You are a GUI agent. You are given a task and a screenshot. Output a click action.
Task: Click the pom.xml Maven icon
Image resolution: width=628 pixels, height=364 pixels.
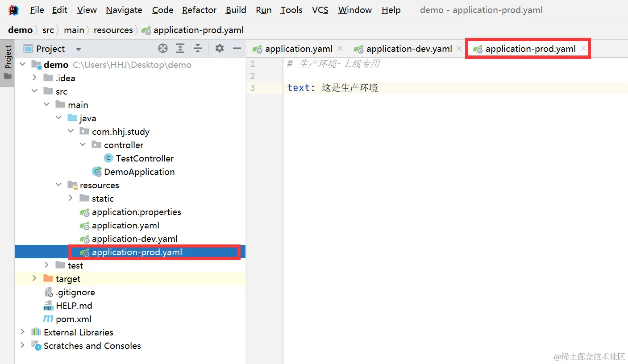[48, 319]
